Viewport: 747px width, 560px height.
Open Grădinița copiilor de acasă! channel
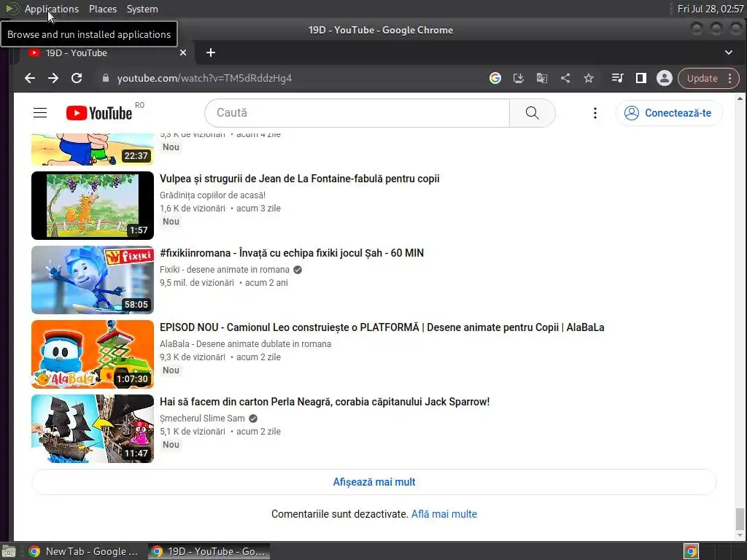tap(212, 195)
